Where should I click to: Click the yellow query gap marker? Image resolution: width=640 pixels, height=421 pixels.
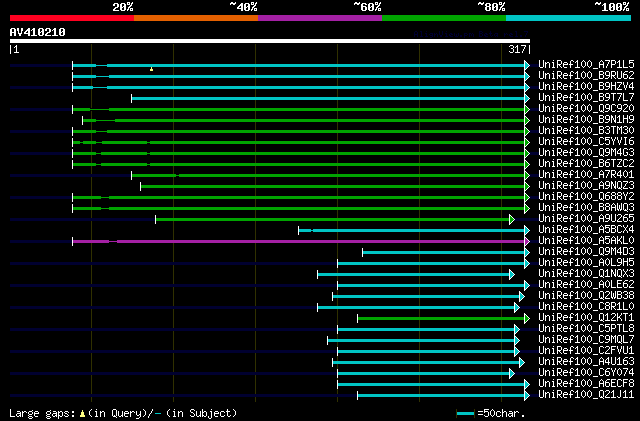pos(151,69)
